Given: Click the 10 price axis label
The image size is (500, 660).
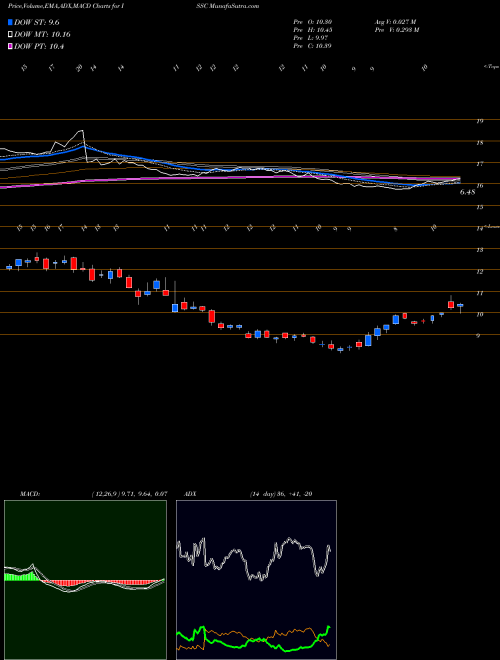Looking at the screenshot, I should [479, 314].
